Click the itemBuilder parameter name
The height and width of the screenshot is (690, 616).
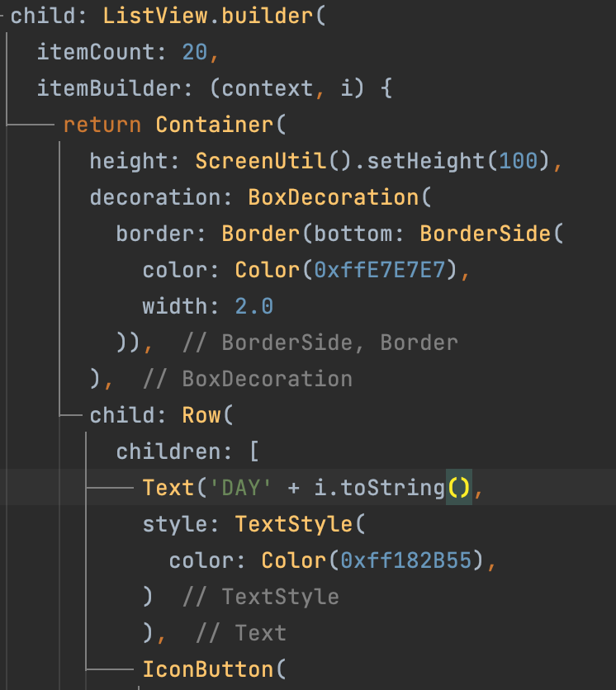[x=109, y=88]
